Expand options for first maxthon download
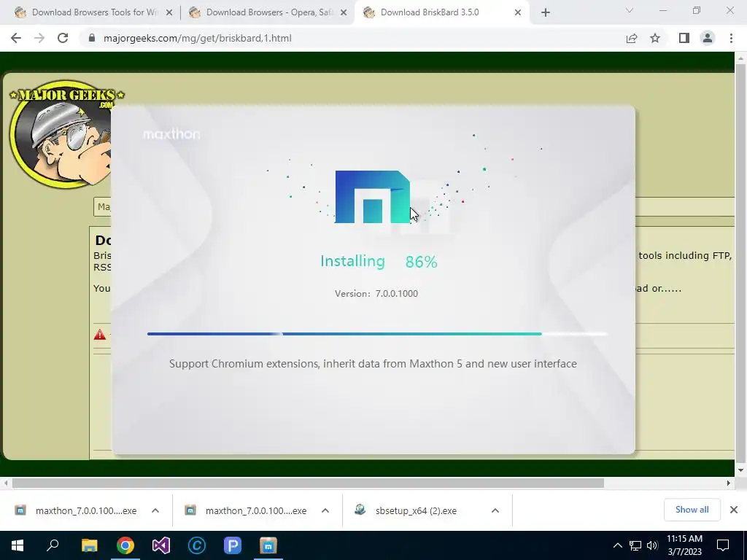747x560 pixels. pyautogui.click(x=155, y=510)
